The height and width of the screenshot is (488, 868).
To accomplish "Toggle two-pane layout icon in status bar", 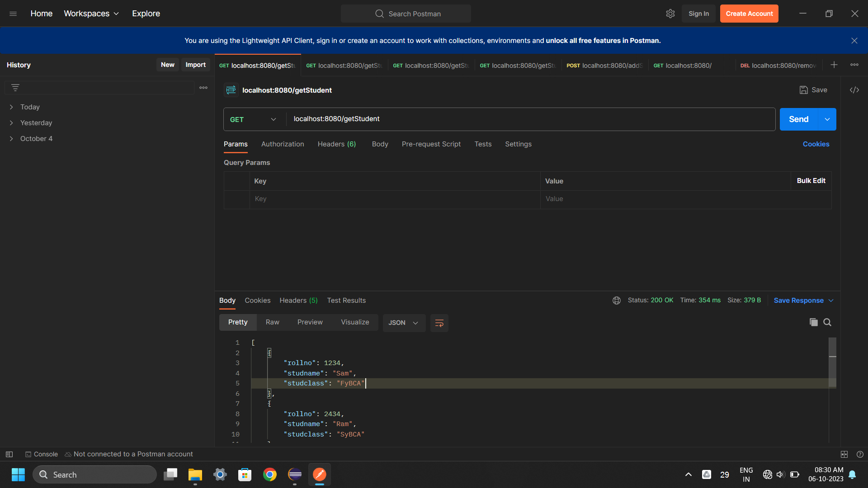I will click(844, 454).
